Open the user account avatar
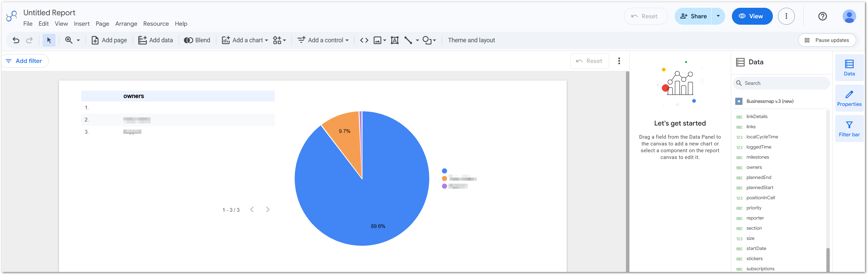The image size is (868, 275). click(x=849, y=16)
